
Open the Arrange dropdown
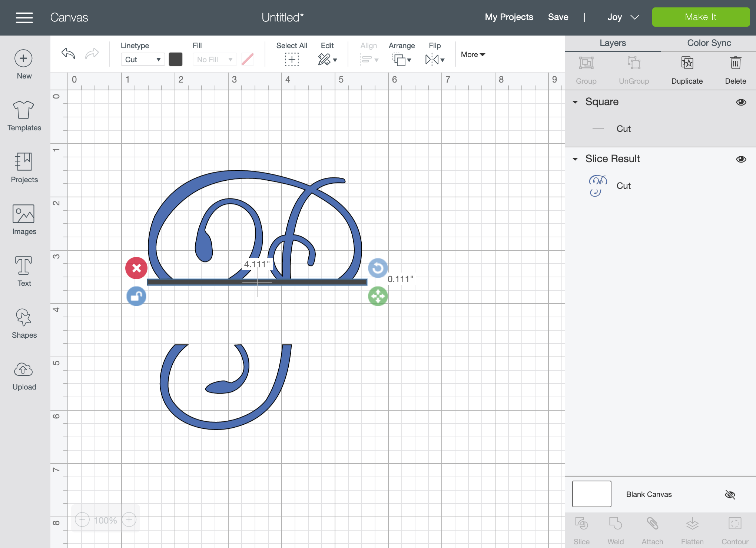(x=402, y=59)
